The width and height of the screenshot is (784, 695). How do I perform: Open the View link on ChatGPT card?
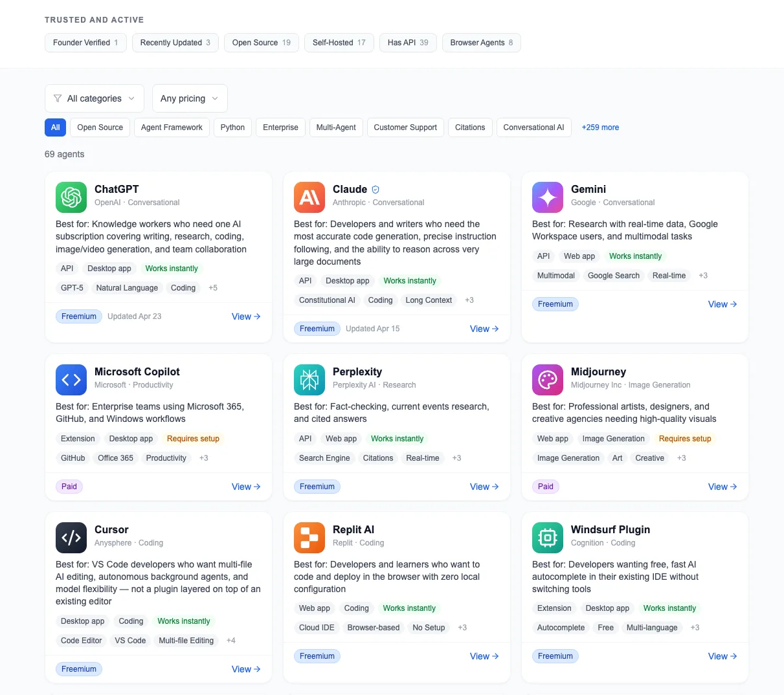pos(246,316)
